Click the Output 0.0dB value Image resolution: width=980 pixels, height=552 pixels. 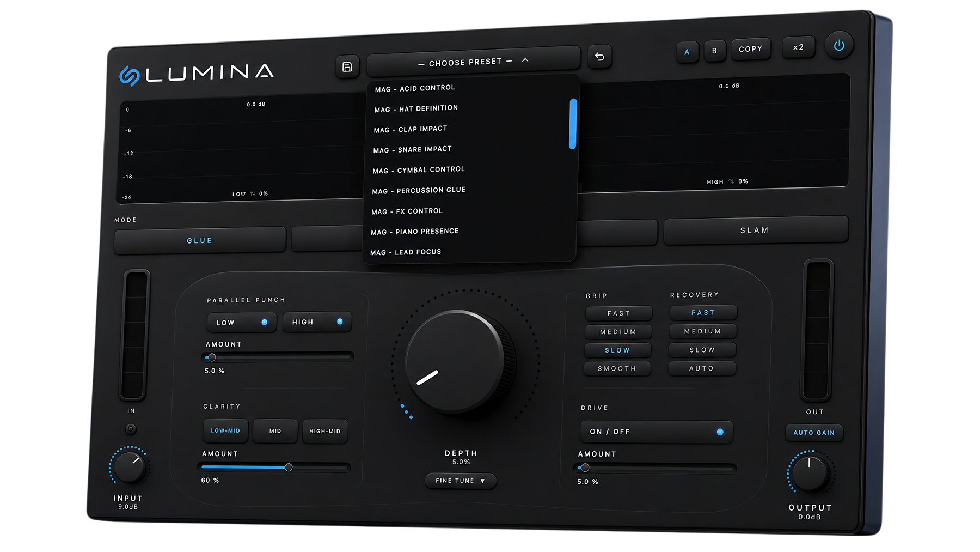[x=810, y=517]
